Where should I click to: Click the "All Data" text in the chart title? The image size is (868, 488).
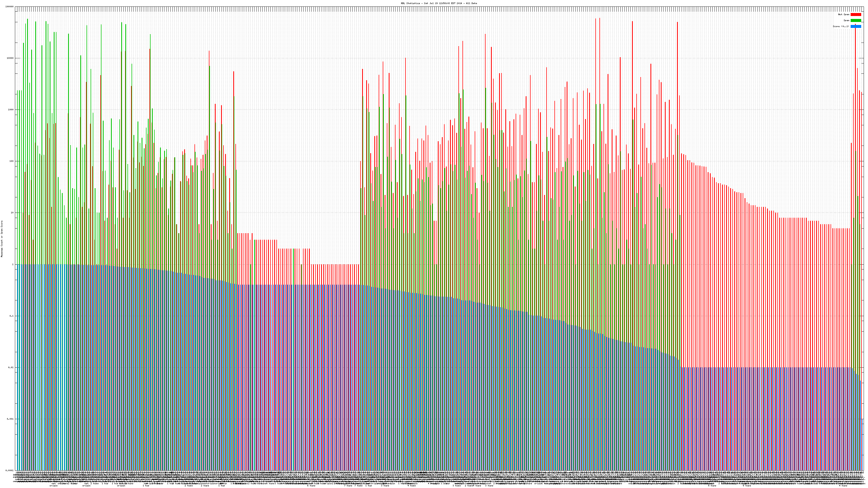point(471,3)
